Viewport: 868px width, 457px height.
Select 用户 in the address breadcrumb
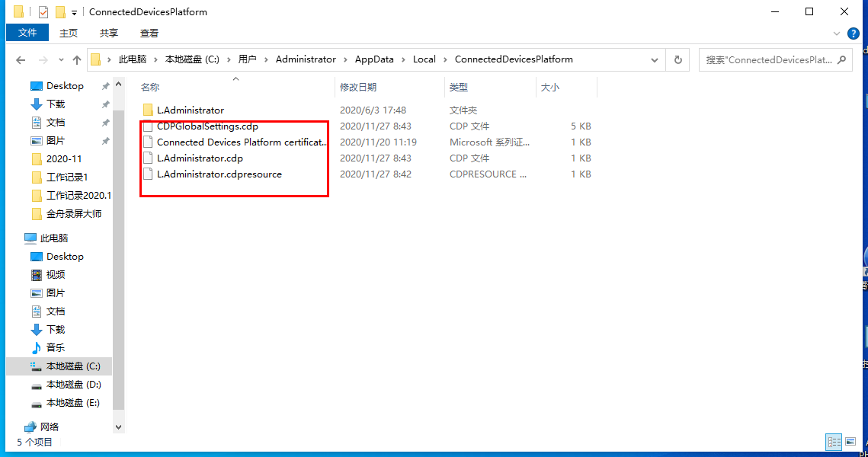[248, 59]
